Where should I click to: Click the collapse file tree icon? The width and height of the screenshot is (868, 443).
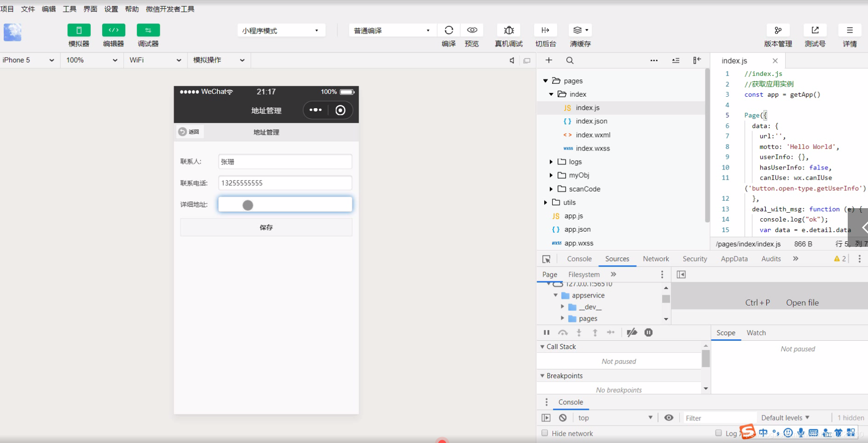[697, 60]
